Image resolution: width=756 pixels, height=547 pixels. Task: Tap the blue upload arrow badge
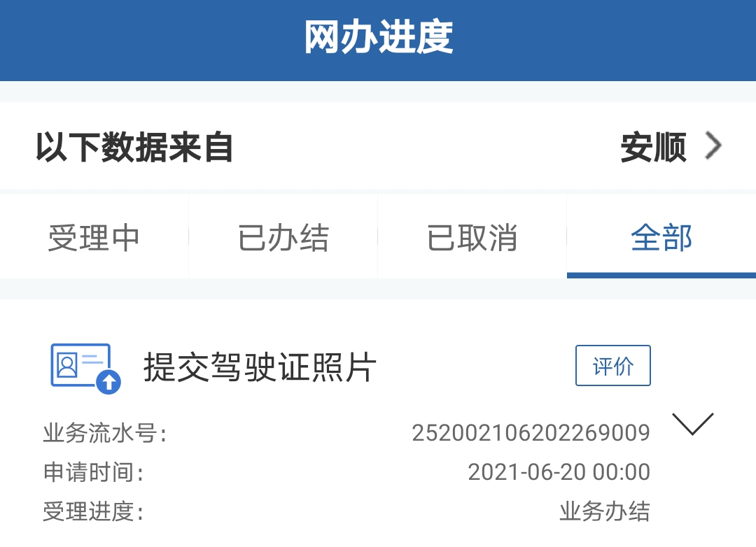click(x=108, y=382)
